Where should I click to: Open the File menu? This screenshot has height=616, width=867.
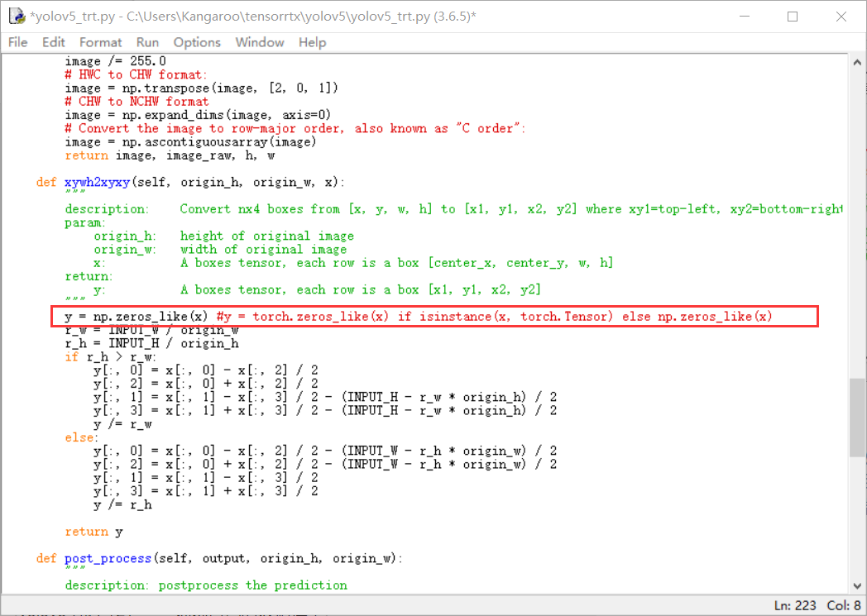(x=17, y=42)
